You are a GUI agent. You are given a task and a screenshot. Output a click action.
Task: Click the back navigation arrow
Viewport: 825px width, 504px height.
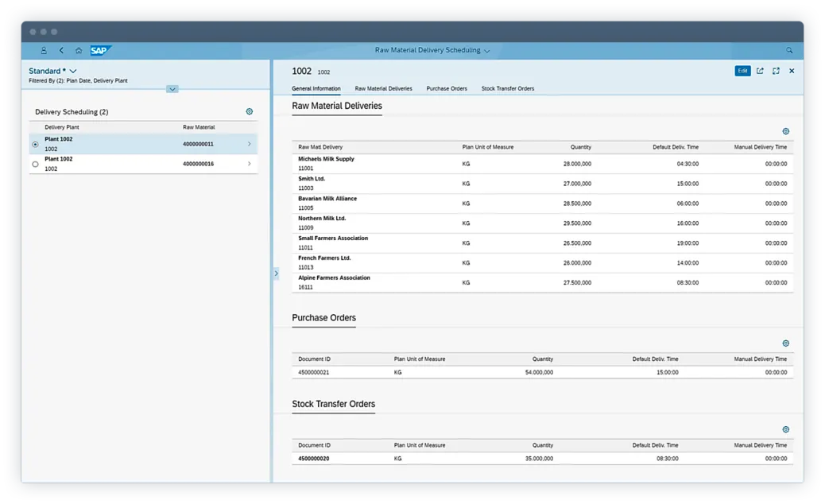[61, 50]
